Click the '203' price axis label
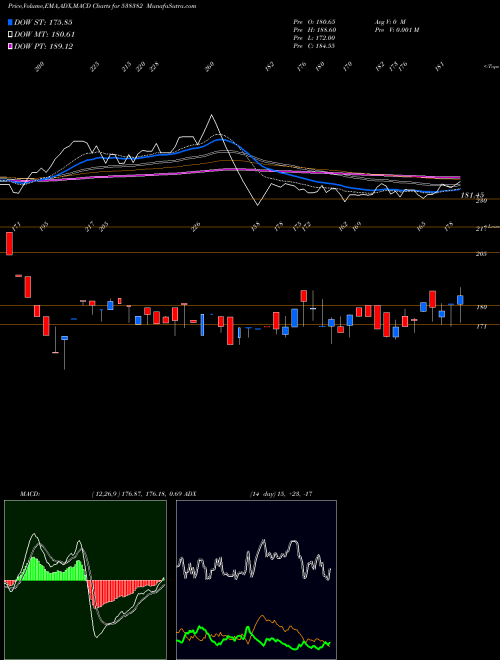500x660 pixels. (x=482, y=254)
